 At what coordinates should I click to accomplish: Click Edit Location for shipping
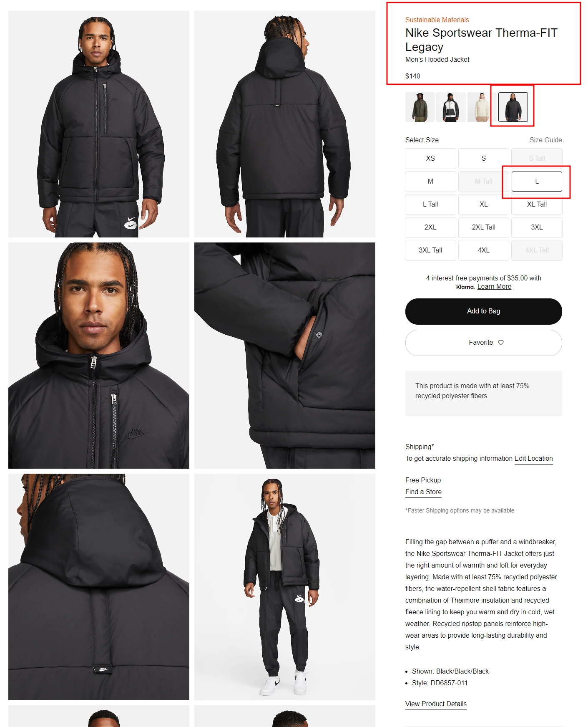point(533,459)
